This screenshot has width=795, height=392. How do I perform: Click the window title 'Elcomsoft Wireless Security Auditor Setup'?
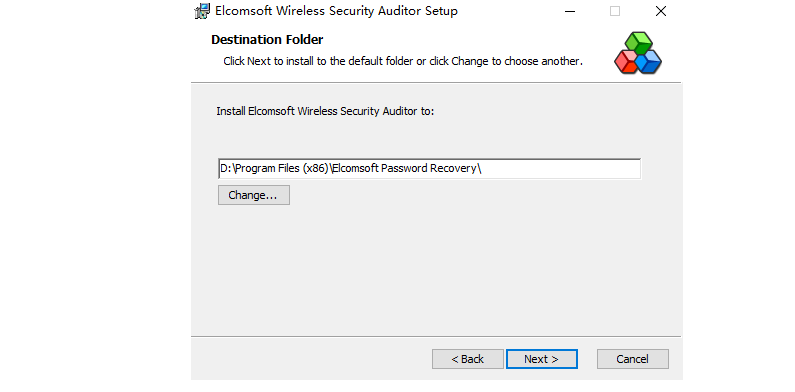pyautogui.click(x=336, y=11)
